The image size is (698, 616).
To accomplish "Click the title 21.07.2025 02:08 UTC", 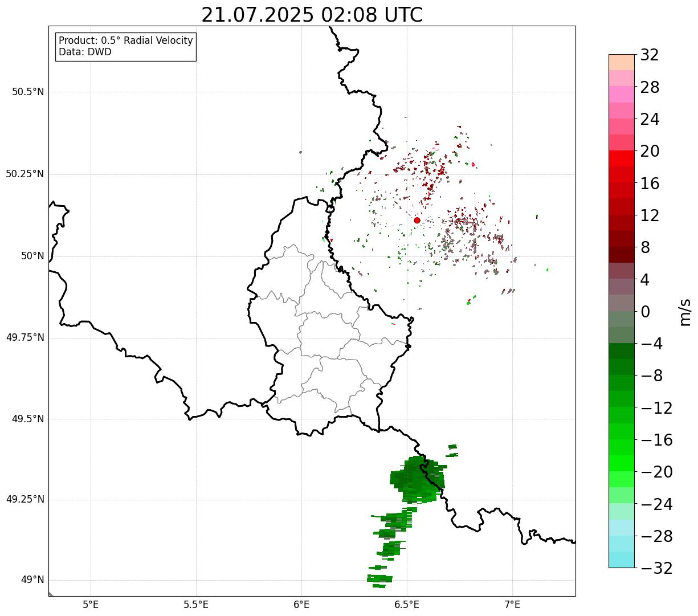I will click(x=312, y=15).
